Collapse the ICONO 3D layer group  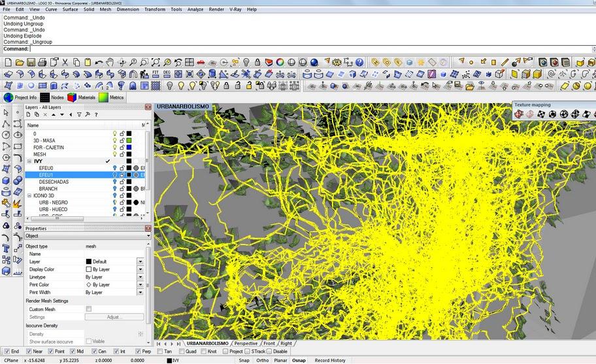pos(29,195)
